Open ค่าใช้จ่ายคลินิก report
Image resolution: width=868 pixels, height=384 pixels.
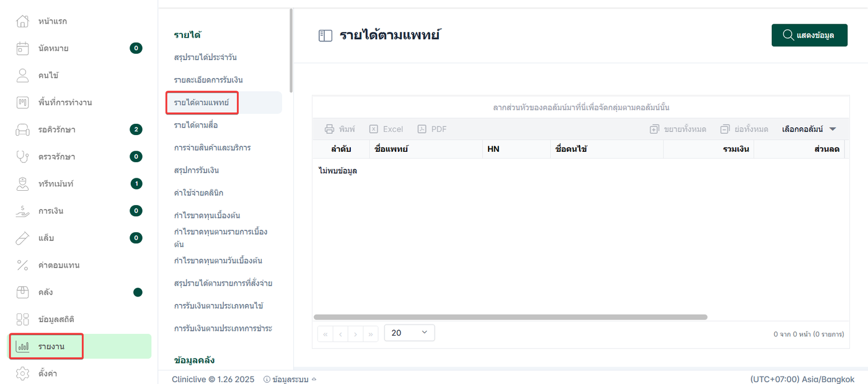click(x=198, y=193)
